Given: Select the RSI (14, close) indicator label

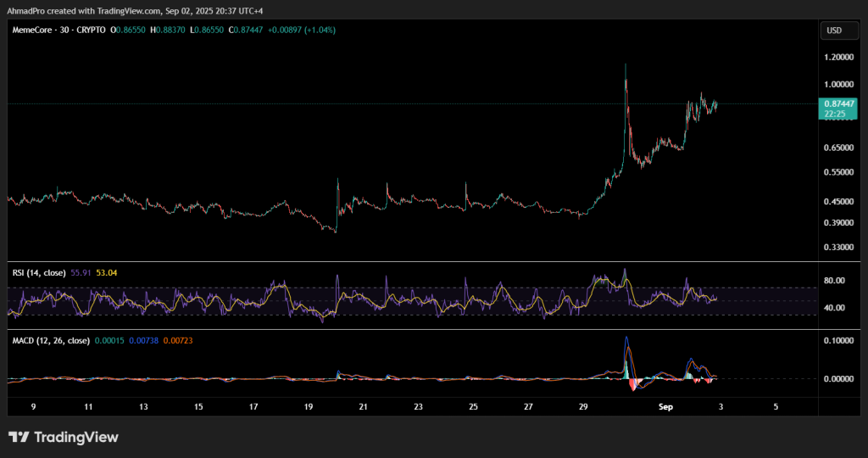Looking at the screenshot, I should coord(39,273).
